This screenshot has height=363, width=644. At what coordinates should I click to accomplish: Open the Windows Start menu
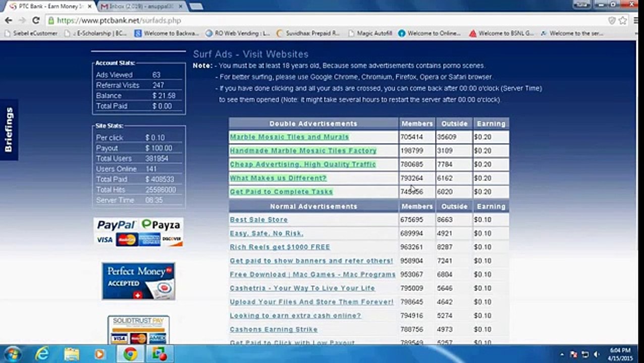click(12, 354)
